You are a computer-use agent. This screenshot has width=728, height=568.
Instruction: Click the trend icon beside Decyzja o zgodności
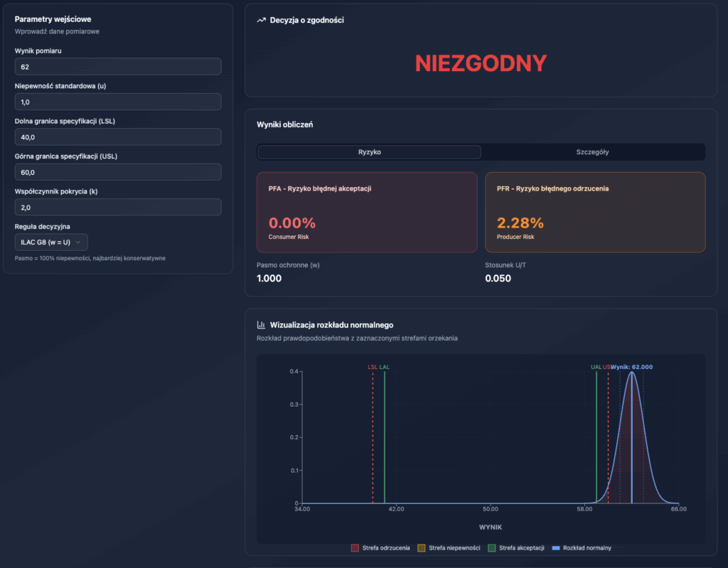261,21
